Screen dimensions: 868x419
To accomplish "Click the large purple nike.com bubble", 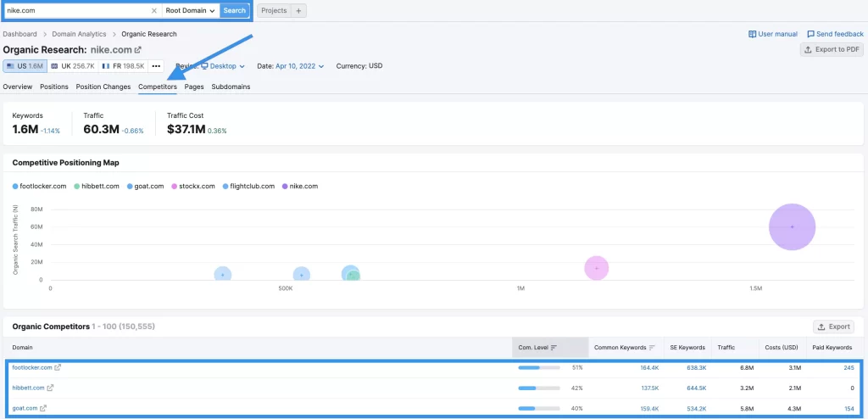I will click(793, 226).
